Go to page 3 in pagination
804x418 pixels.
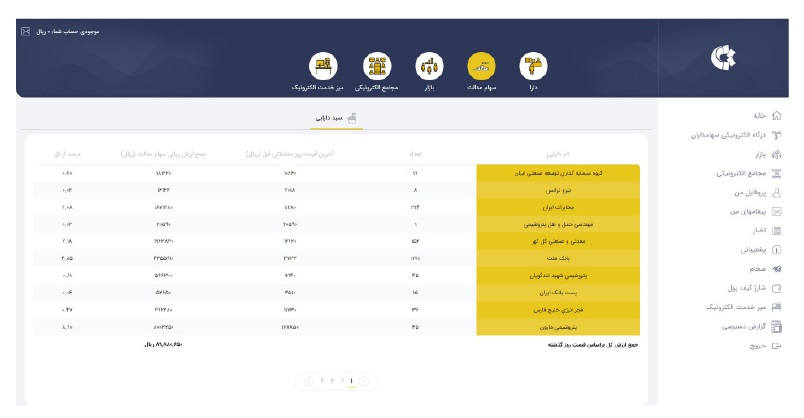click(332, 381)
